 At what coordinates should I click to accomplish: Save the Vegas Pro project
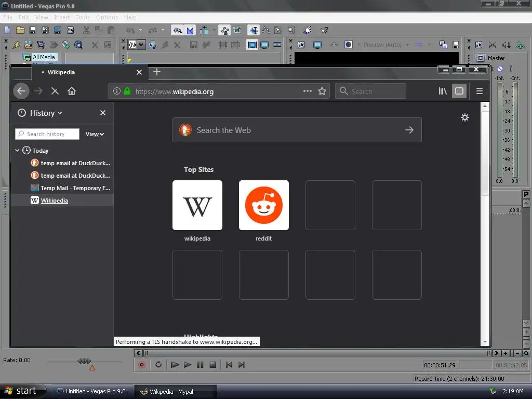(x=33, y=30)
